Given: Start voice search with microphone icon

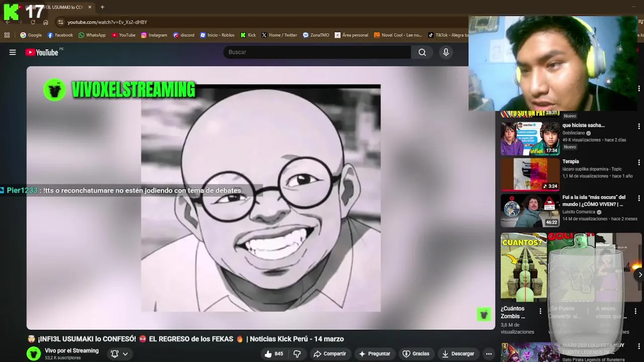Looking at the screenshot, I should 446,52.
